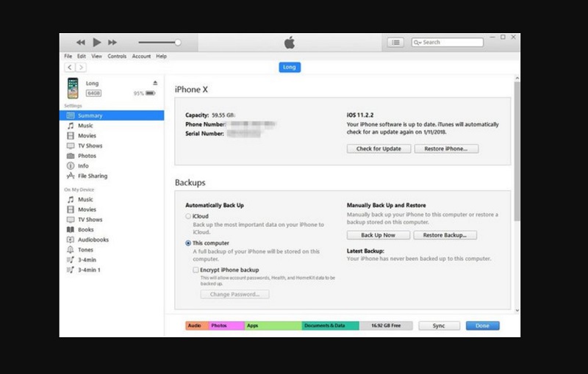This screenshot has height=374, width=588.
Task: Click Back Up Now button
Action: point(379,235)
